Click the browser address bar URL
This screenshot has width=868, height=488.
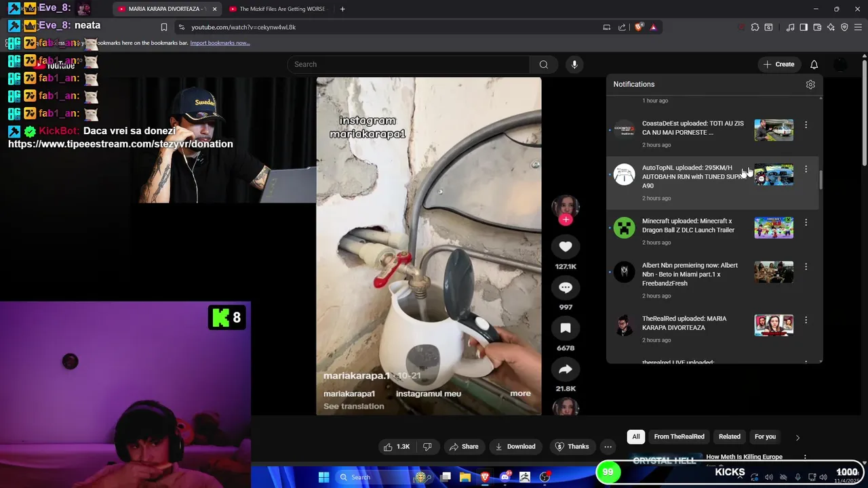coord(243,27)
